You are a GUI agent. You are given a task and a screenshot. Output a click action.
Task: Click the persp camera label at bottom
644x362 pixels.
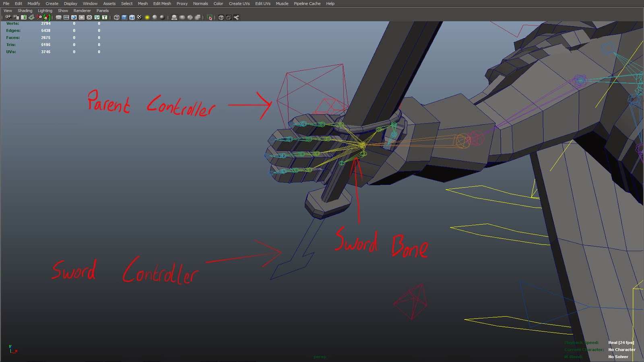(x=320, y=356)
